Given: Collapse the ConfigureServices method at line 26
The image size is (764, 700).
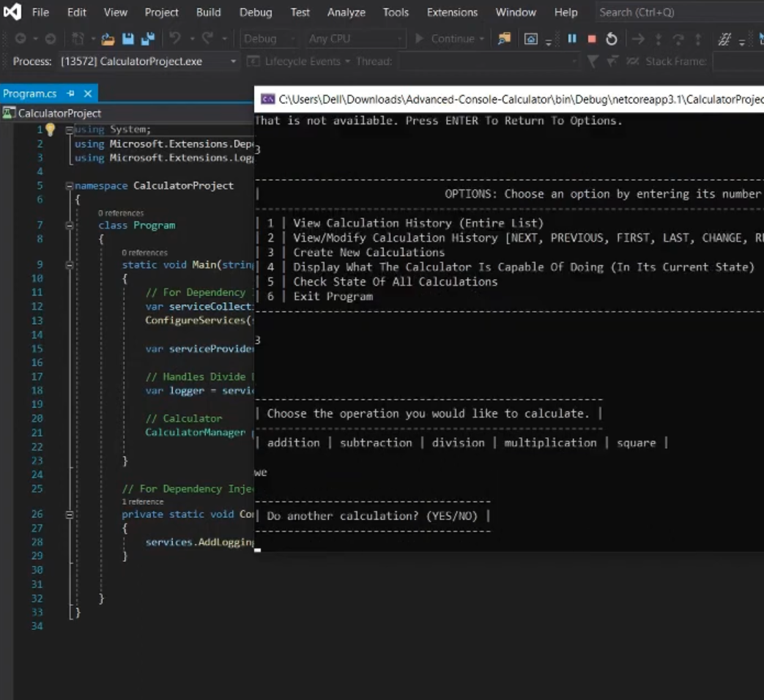Looking at the screenshot, I should [x=69, y=515].
